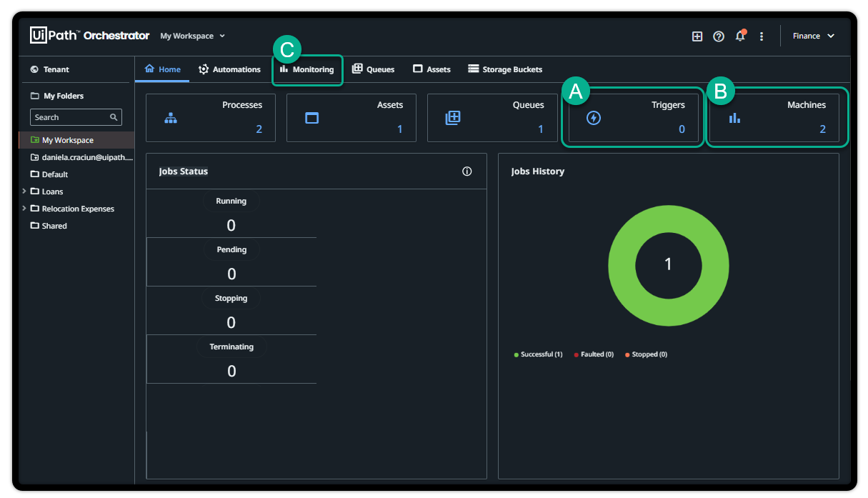Switch to the Storage Buckets tab
This screenshot has width=868, height=498.
(x=505, y=69)
